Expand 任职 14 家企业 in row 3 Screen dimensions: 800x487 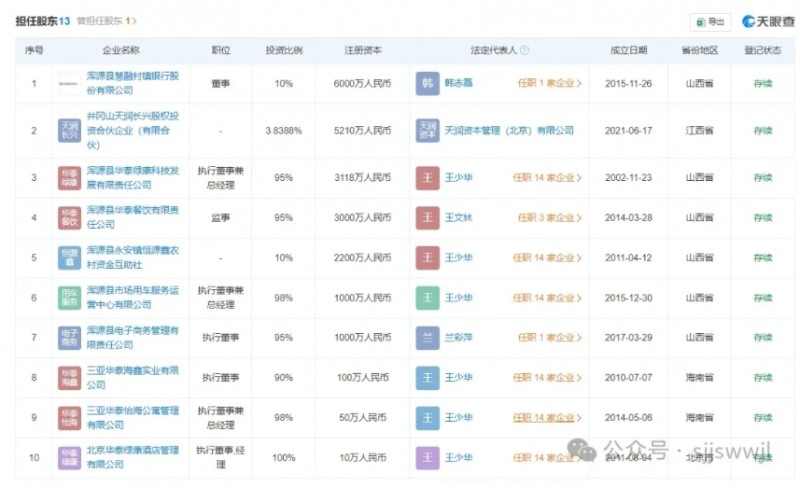click(547, 177)
